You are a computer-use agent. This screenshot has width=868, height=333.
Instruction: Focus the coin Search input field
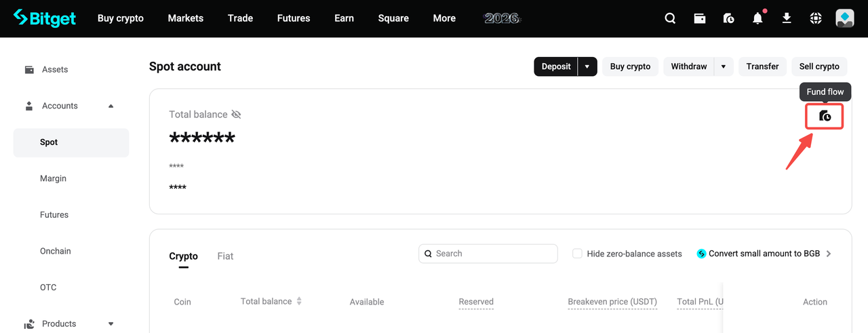(488, 254)
